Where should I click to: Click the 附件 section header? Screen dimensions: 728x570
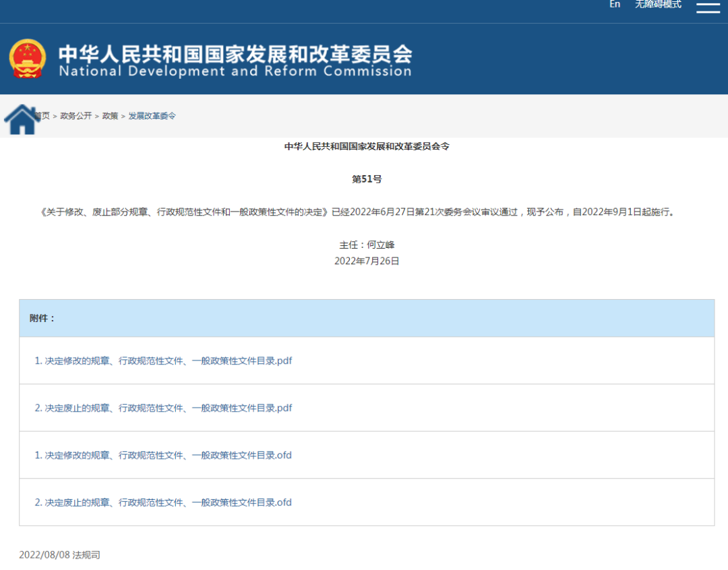42,318
